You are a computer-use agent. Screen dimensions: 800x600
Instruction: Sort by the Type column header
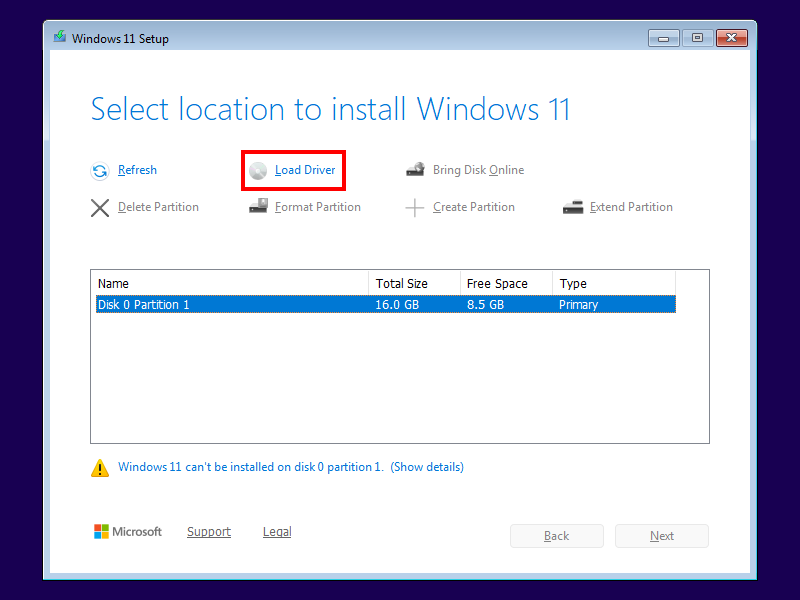(x=614, y=283)
